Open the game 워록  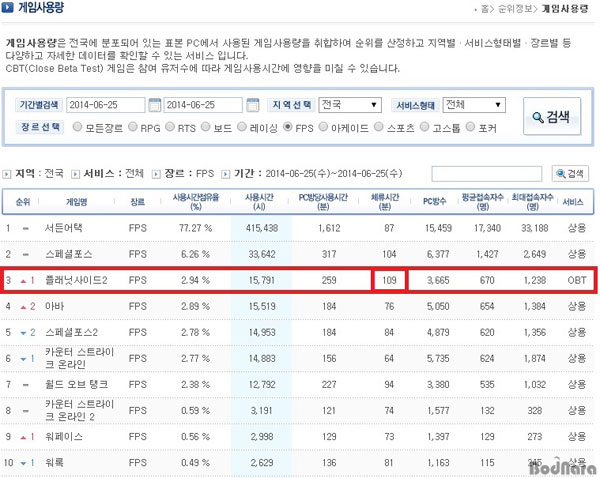54,462
